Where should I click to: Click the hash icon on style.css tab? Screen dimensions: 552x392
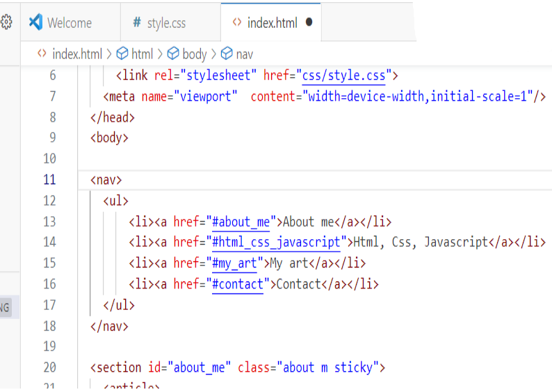point(137,22)
